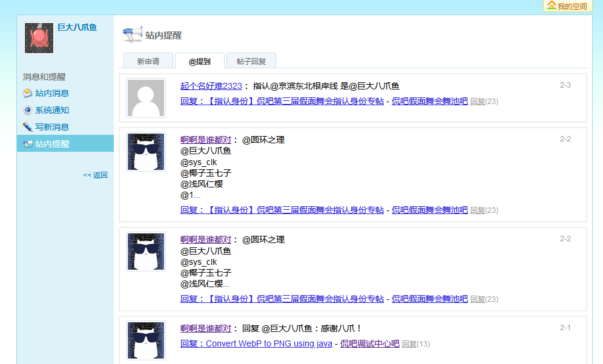603x364 pixels.
Task: Click 巨大八爪鱼 profile avatar
Action: (x=39, y=37)
